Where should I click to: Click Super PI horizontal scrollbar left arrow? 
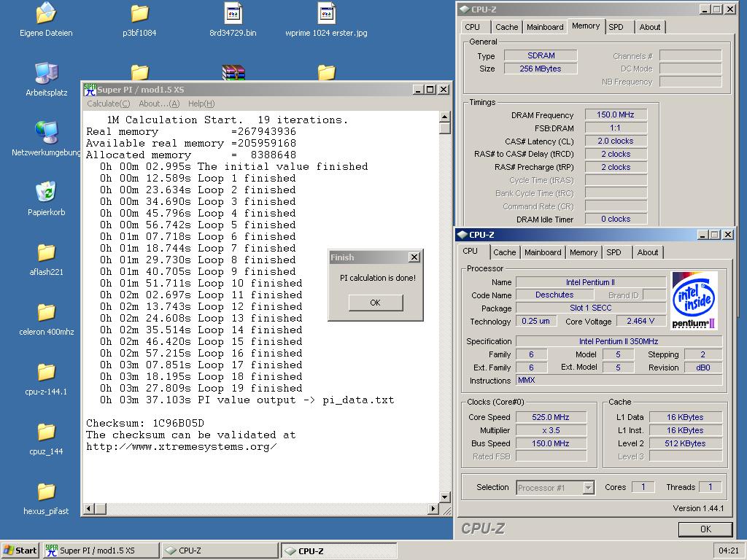tap(89, 508)
